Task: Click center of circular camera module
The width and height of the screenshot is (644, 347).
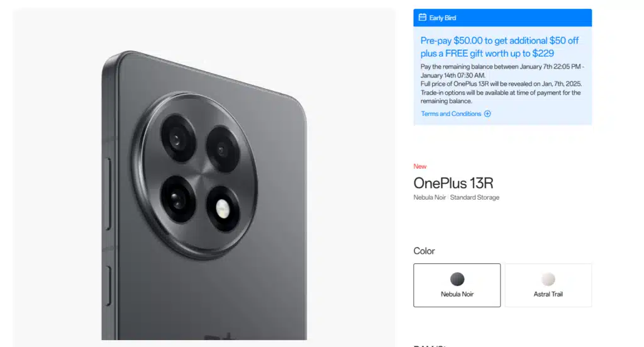Action: pos(199,176)
